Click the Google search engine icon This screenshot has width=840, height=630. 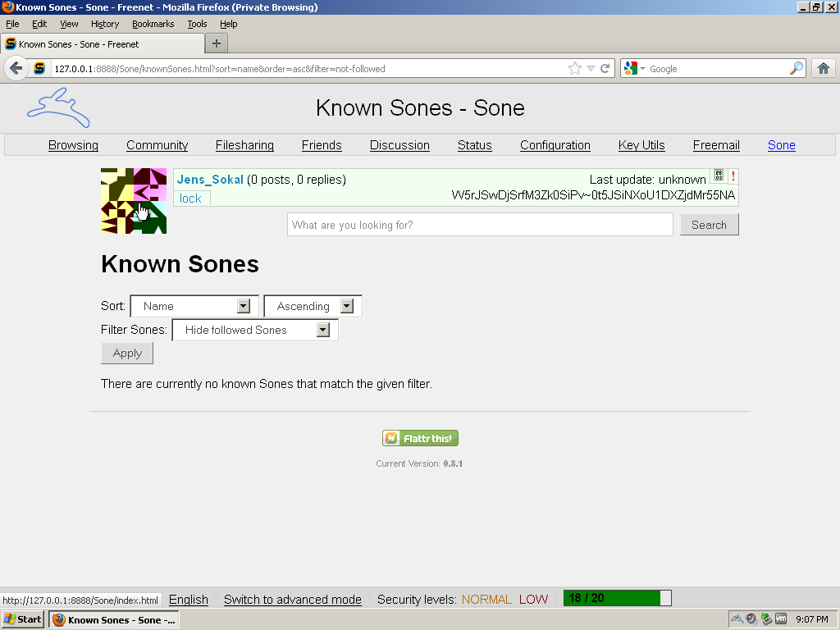click(x=631, y=69)
